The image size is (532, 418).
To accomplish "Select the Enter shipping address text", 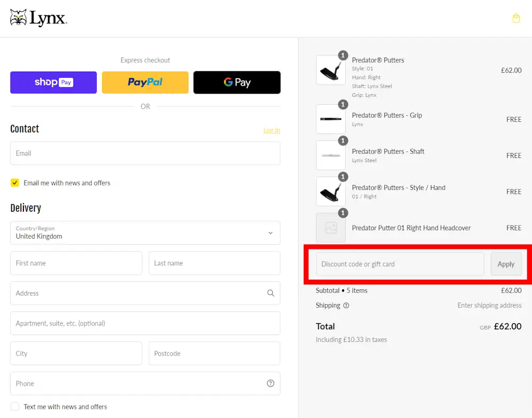I will pyautogui.click(x=489, y=305).
